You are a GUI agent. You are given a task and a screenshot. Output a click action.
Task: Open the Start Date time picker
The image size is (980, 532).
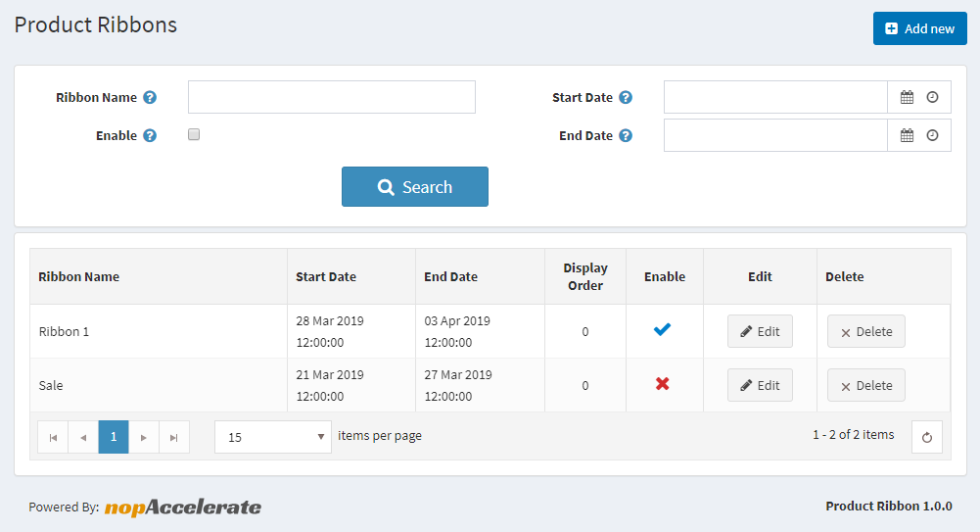(x=932, y=97)
